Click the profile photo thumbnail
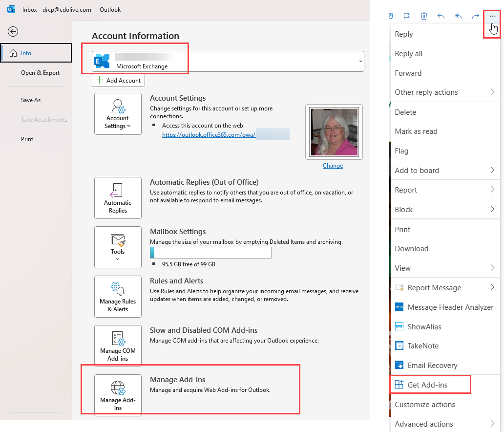 click(334, 132)
